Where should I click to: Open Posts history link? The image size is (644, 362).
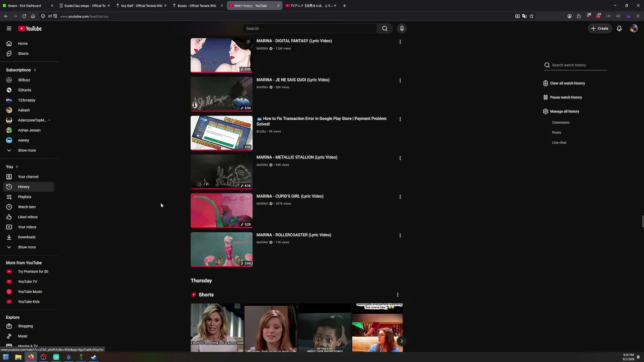pos(556,133)
